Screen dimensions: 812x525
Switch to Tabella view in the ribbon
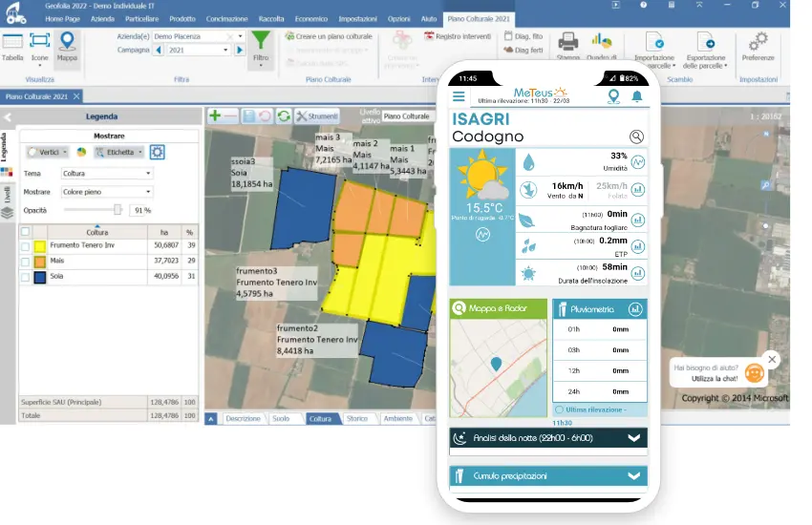(x=12, y=47)
